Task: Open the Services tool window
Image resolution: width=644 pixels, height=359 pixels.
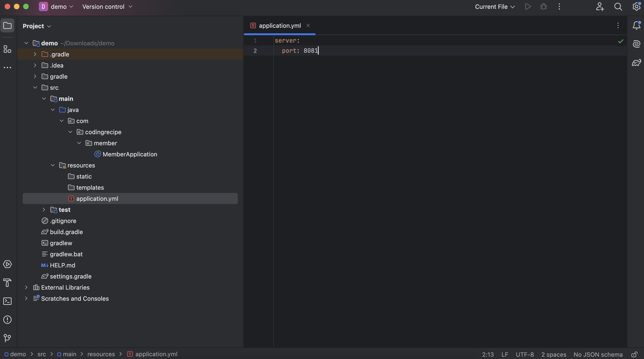Action: (7, 264)
